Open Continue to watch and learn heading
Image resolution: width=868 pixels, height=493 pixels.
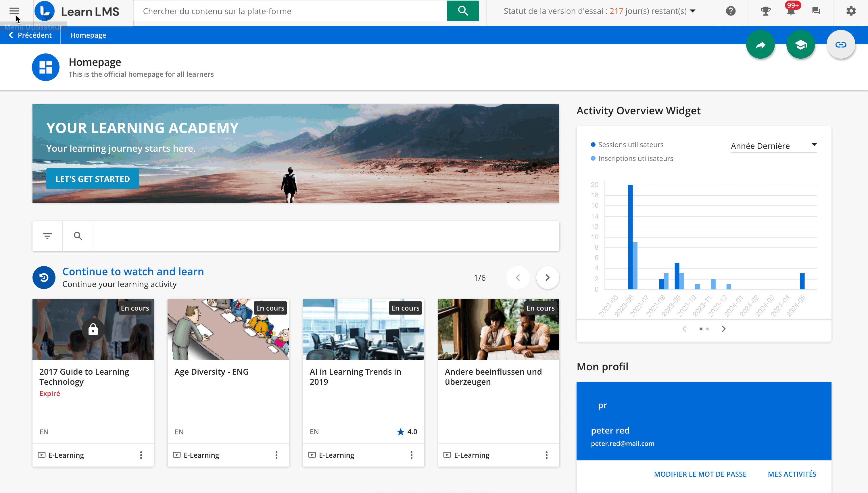point(133,271)
